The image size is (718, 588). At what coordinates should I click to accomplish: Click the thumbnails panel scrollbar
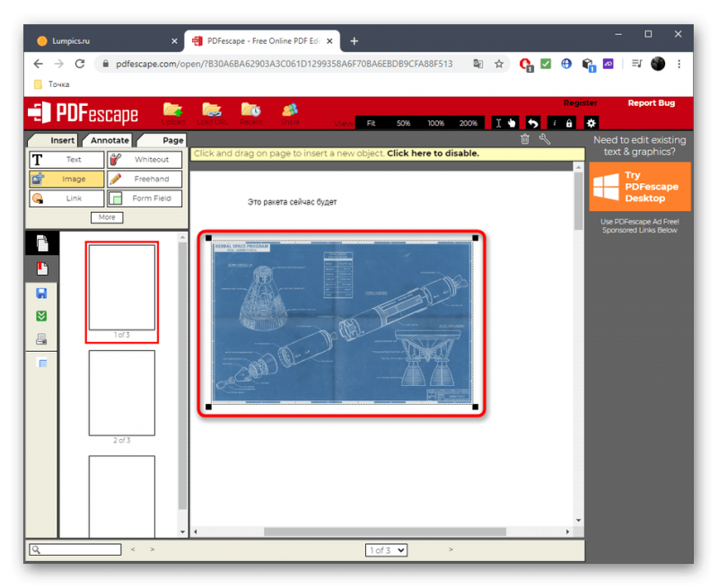(x=182, y=375)
